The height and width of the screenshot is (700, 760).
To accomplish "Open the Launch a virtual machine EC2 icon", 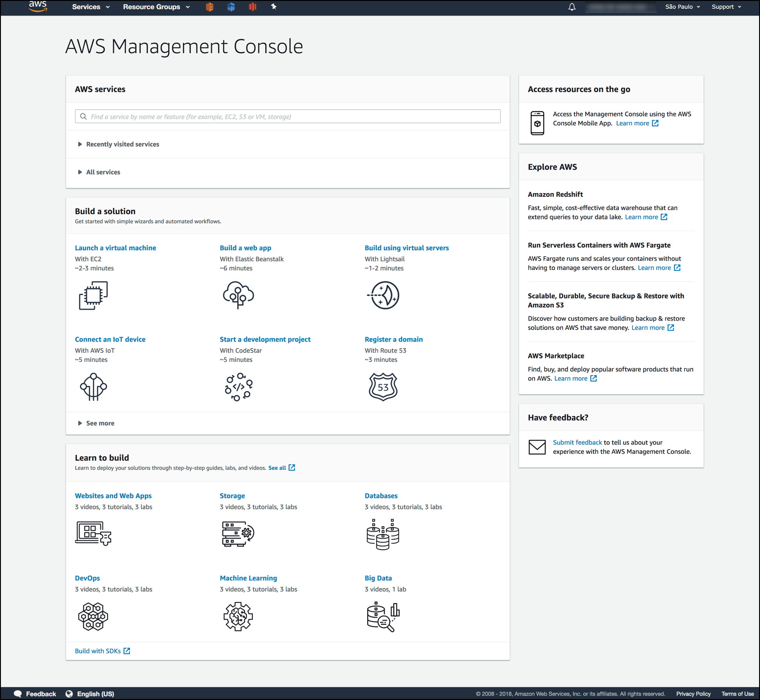I will (93, 296).
